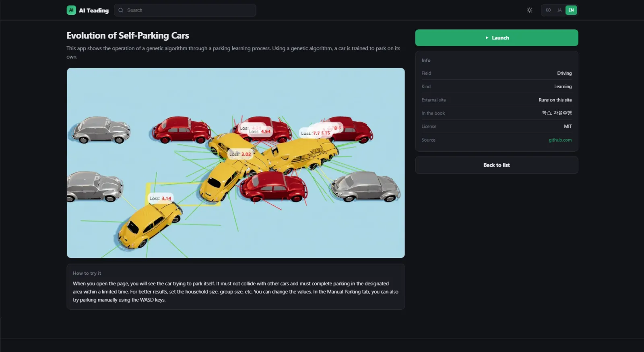Click 'Runs on this site' value
This screenshot has width=644, height=352.
click(x=555, y=100)
